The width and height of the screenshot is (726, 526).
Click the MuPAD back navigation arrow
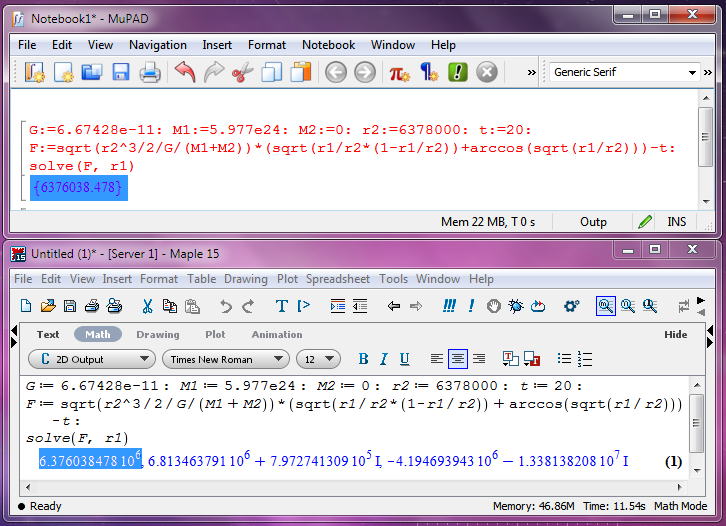tap(336, 73)
